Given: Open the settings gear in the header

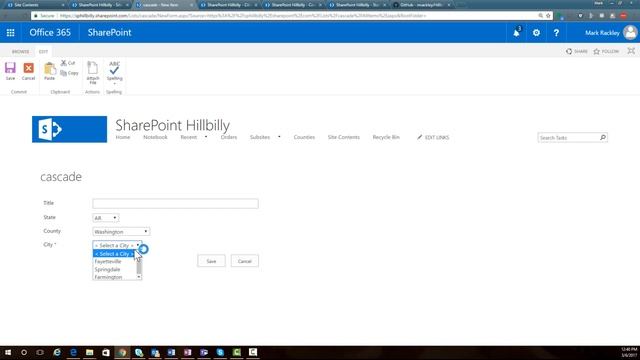Looking at the screenshot, I should click(x=536, y=33).
